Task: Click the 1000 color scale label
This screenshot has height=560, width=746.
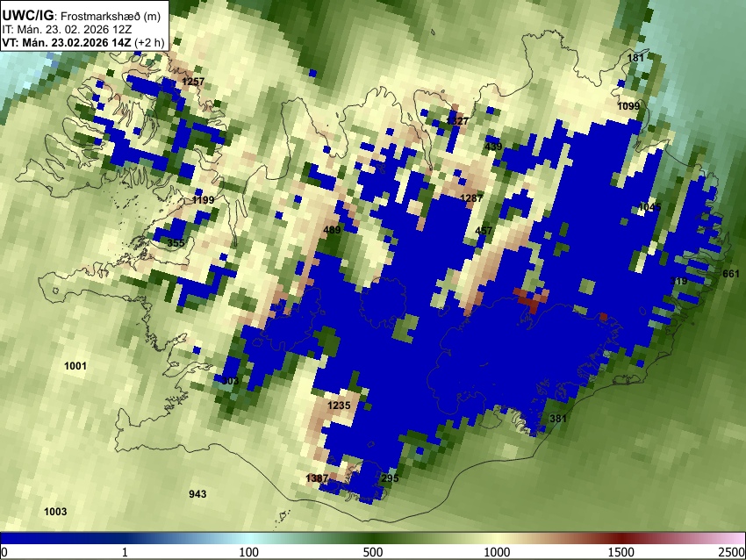Action: click(x=497, y=552)
